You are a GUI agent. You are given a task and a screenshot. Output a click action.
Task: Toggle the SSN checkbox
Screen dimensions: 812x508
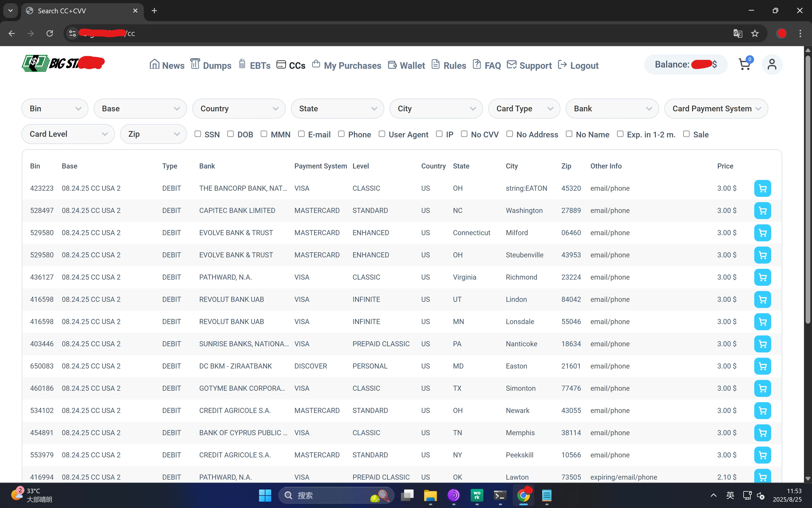click(x=198, y=134)
